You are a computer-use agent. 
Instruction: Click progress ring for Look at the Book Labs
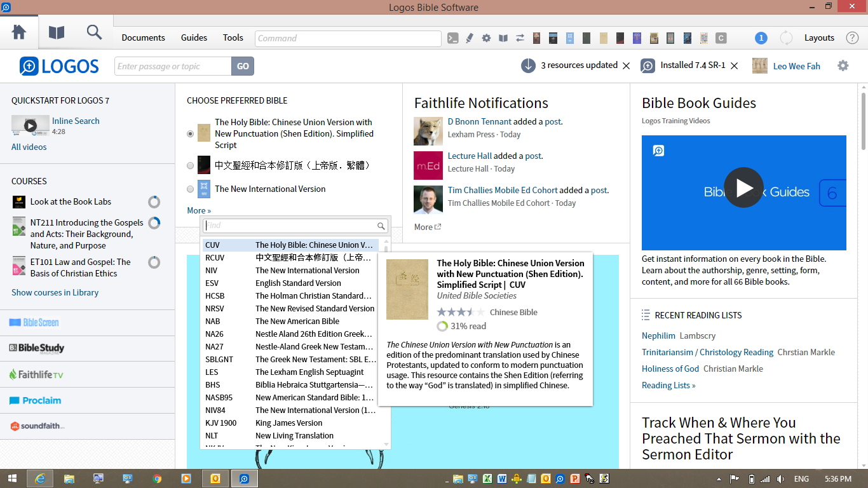154,202
